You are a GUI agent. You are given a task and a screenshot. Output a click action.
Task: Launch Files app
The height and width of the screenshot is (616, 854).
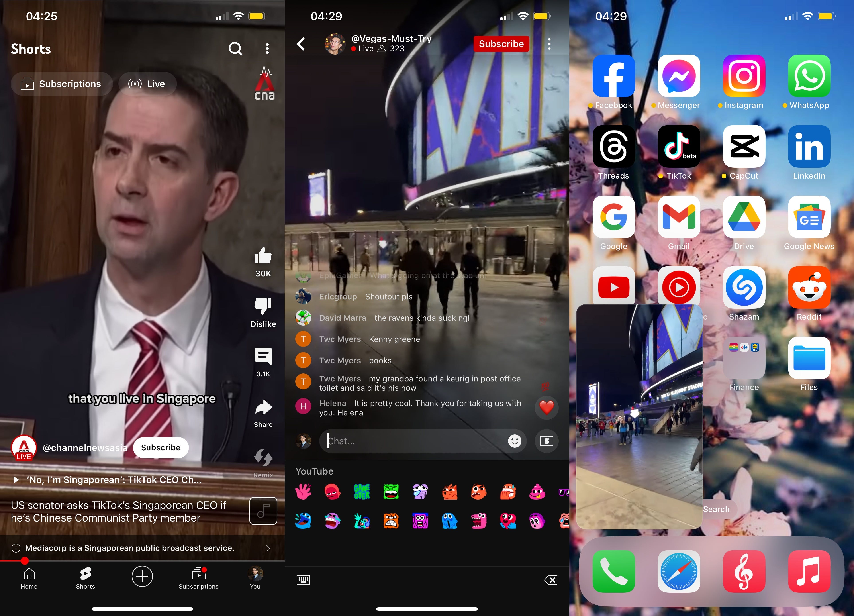point(809,358)
